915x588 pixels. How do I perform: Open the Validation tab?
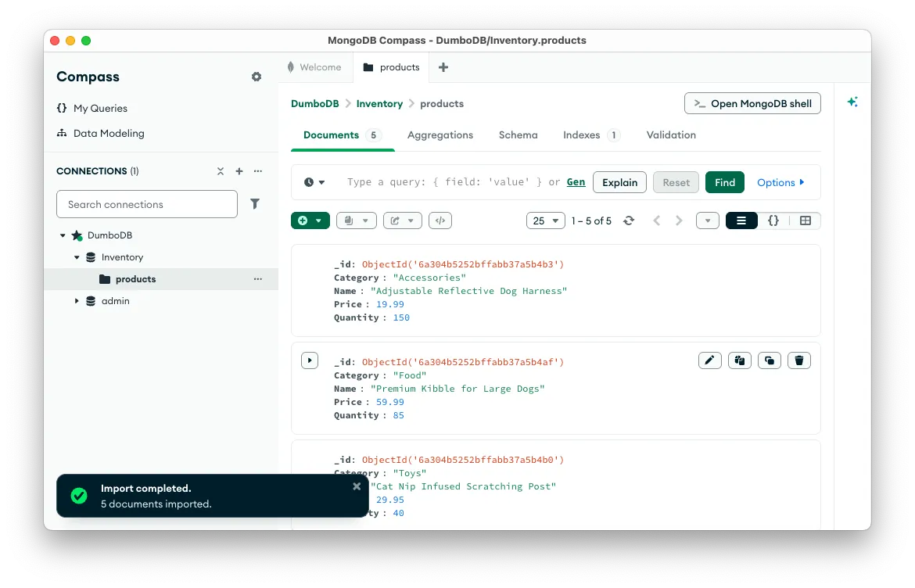tap(671, 135)
